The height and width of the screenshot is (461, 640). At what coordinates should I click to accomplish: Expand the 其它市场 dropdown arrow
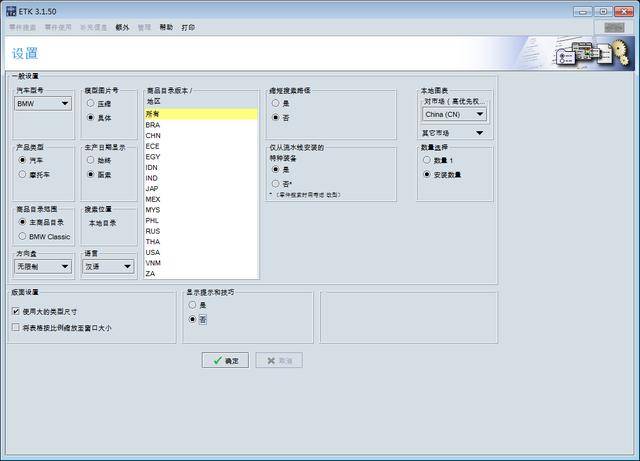[x=480, y=133]
